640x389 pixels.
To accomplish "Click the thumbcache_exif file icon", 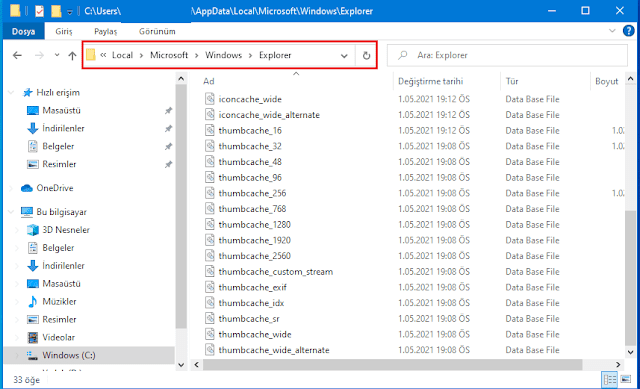I will (210, 287).
